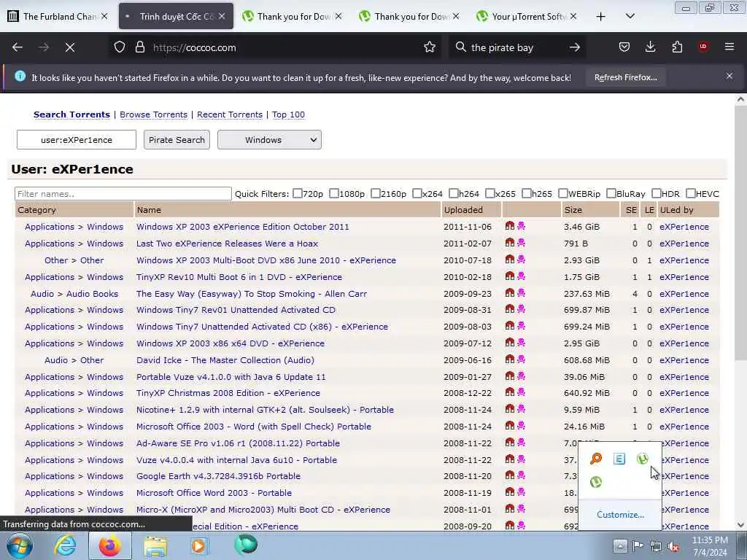Enable the 1080p quick filter
The image size is (747, 560).
[x=334, y=193]
